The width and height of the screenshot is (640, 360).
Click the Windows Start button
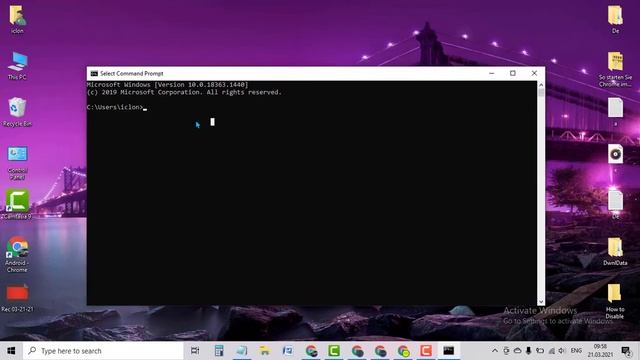(x=11, y=351)
